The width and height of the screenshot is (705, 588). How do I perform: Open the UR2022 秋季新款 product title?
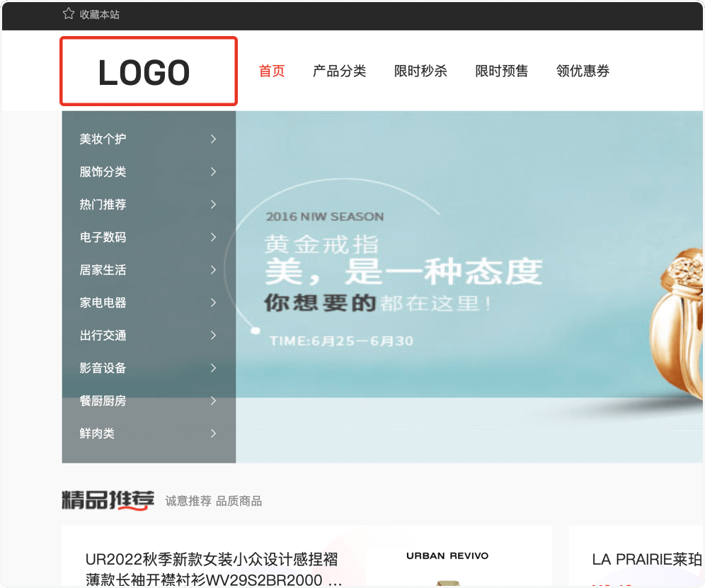pyautogui.click(x=213, y=570)
